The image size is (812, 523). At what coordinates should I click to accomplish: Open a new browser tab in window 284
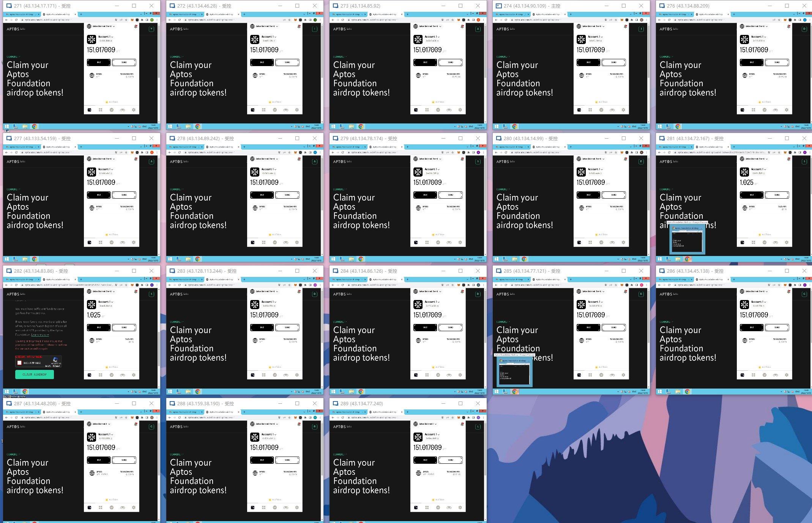(x=407, y=280)
